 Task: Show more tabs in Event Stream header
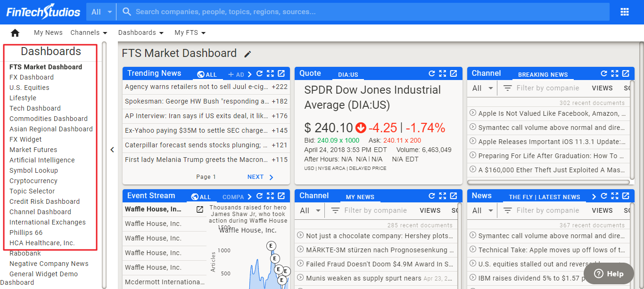(x=250, y=196)
